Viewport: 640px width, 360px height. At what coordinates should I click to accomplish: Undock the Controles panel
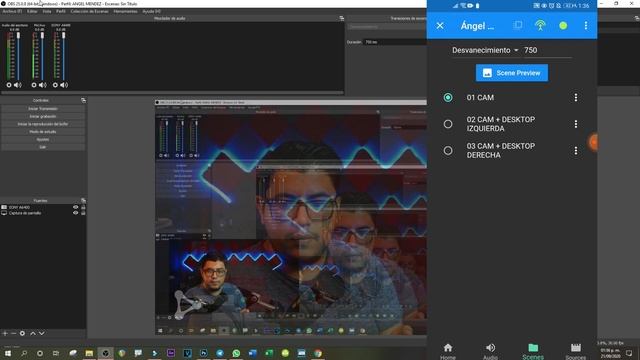pos(83,100)
